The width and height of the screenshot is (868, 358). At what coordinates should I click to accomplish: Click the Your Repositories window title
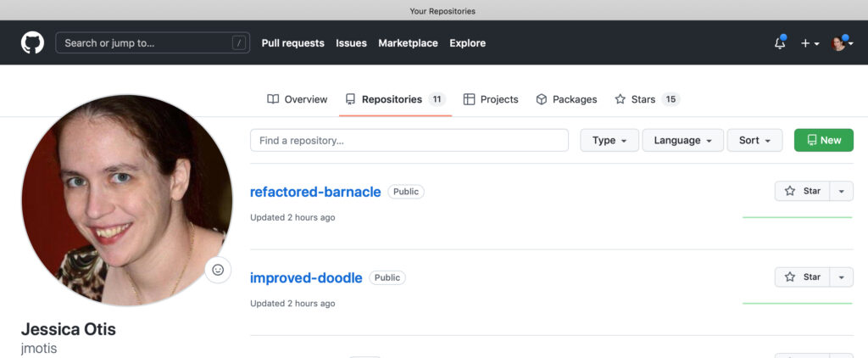point(442,11)
